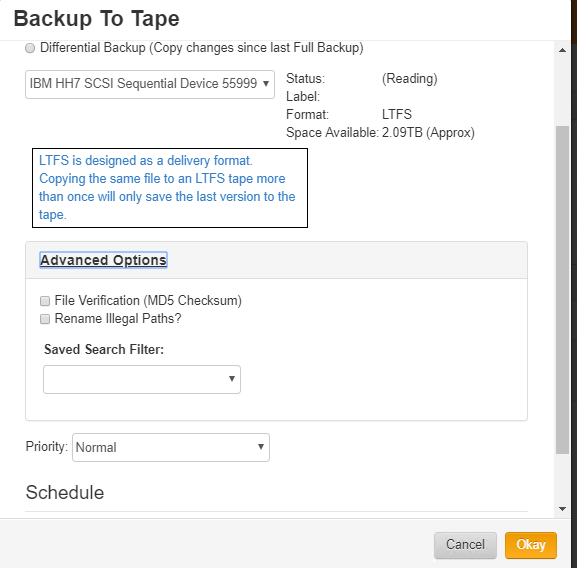Click the dropdown arrow of the tape device selector
577x568 pixels.
[x=266, y=84]
